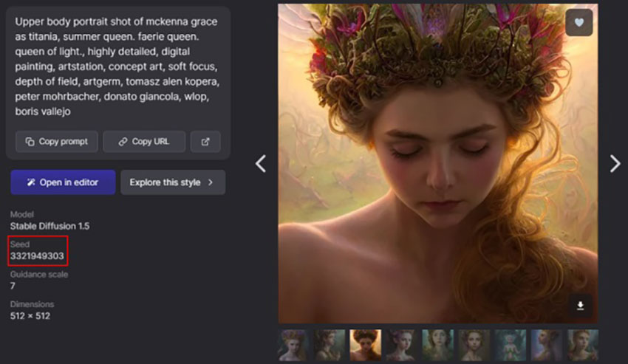The height and width of the screenshot is (364, 628).
Task: Select the third highlighted thumbnail
Action: point(365,345)
